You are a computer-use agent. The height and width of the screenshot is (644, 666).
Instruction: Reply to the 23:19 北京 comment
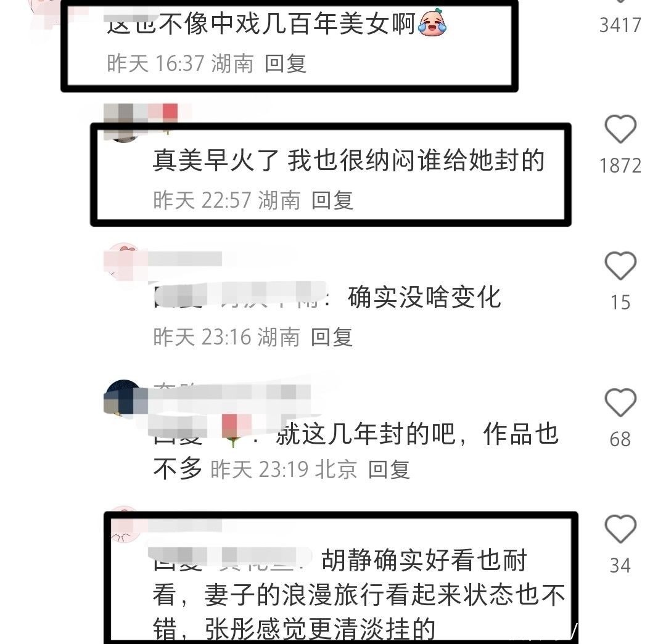pos(388,470)
